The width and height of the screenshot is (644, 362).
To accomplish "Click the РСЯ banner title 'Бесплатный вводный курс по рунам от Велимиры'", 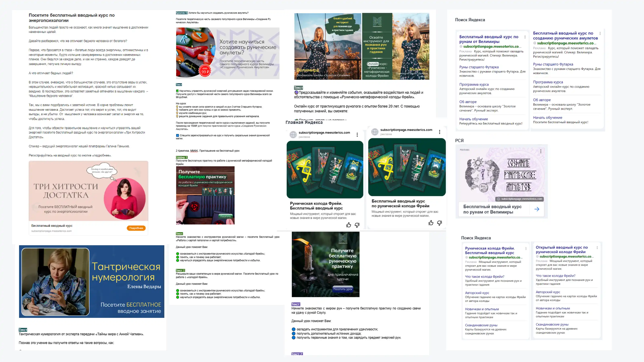I will [x=492, y=209].
